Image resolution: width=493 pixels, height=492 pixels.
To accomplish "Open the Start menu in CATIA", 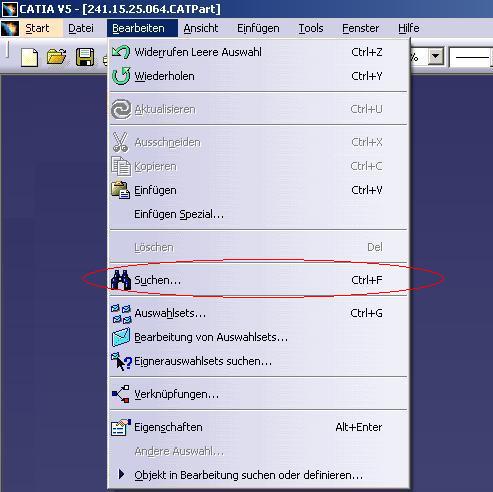I will [x=37, y=28].
